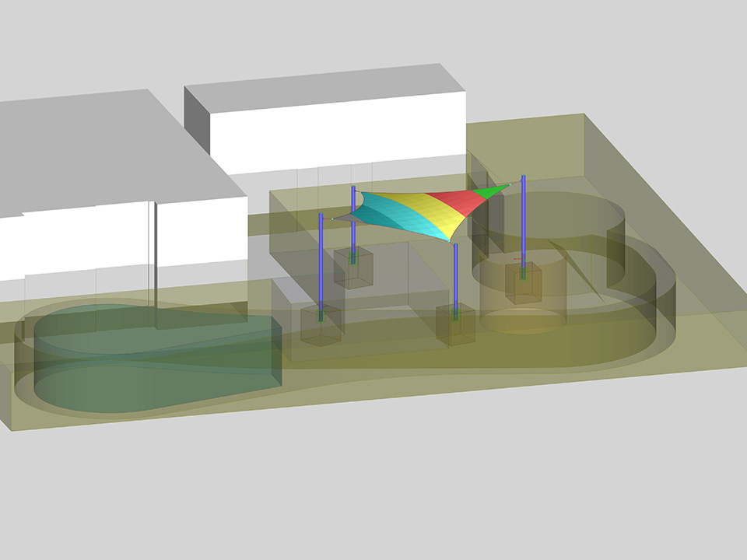Screen dimensions: 747x560
Task: Select foundation block under back-left column
Action: [x=353, y=268]
